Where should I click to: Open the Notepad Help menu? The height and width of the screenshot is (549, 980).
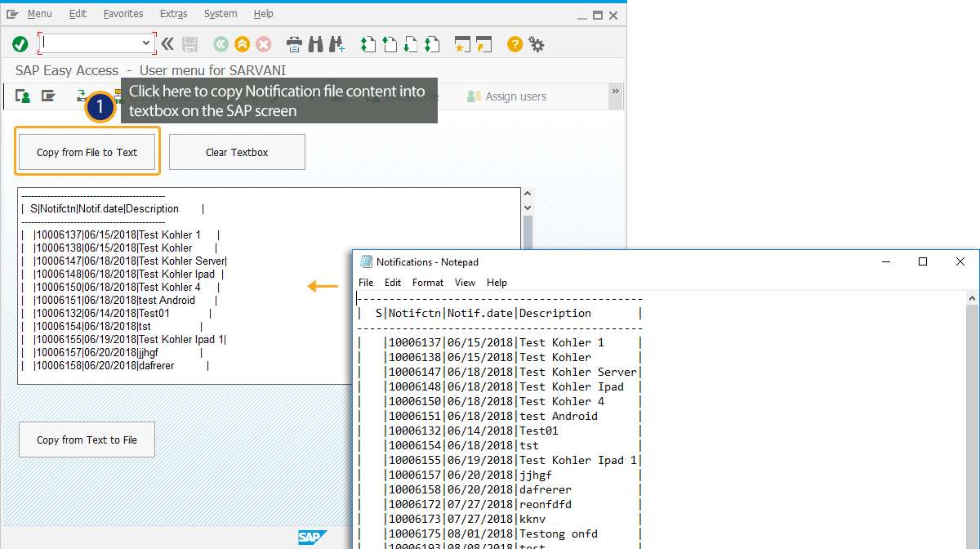[x=497, y=283]
